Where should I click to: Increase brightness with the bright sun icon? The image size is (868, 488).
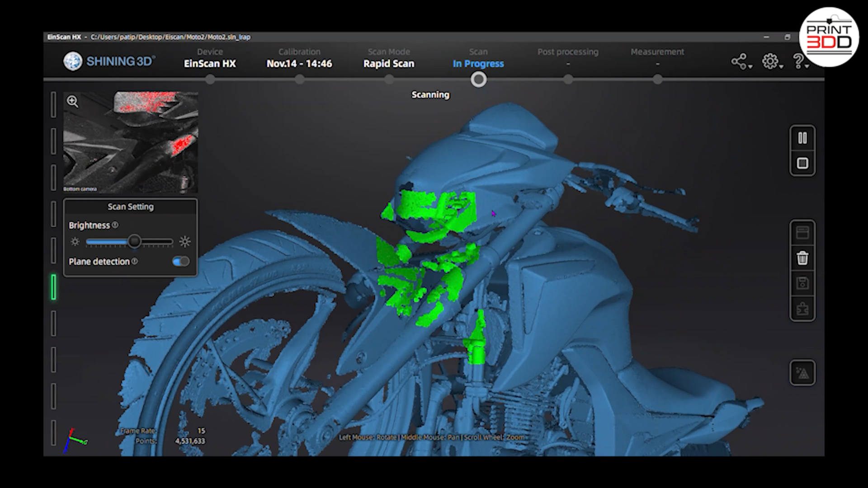tap(185, 242)
